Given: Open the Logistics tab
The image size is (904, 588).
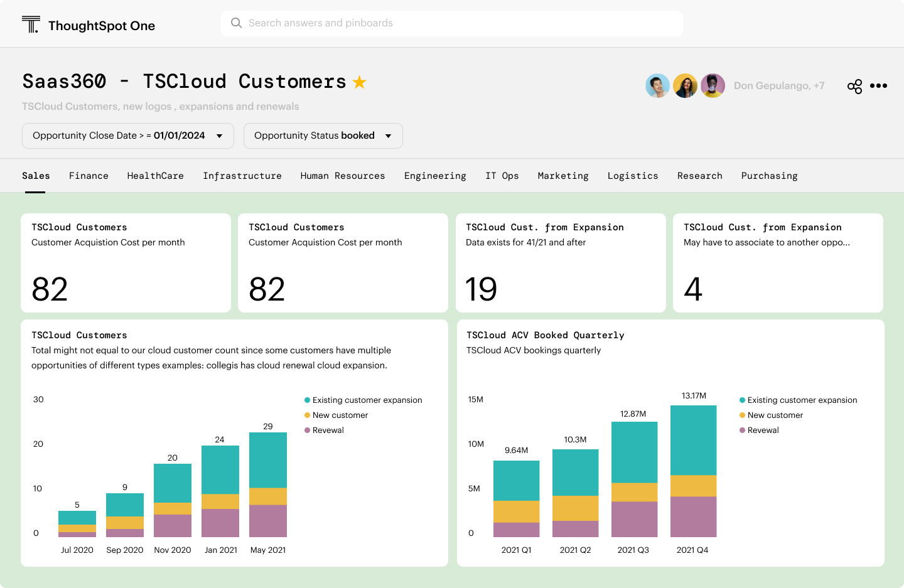Looking at the screenshot, I should coord(633,176).
